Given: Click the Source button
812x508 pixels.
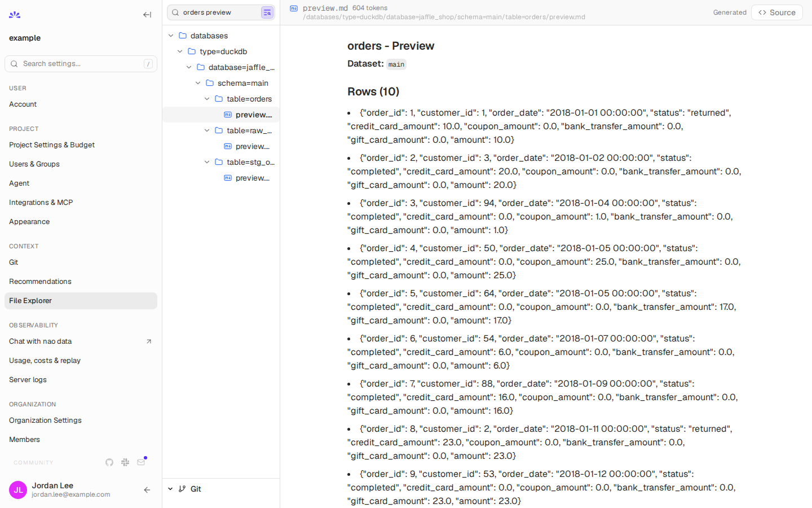Looking at the screenshot, I should [776, 12].
